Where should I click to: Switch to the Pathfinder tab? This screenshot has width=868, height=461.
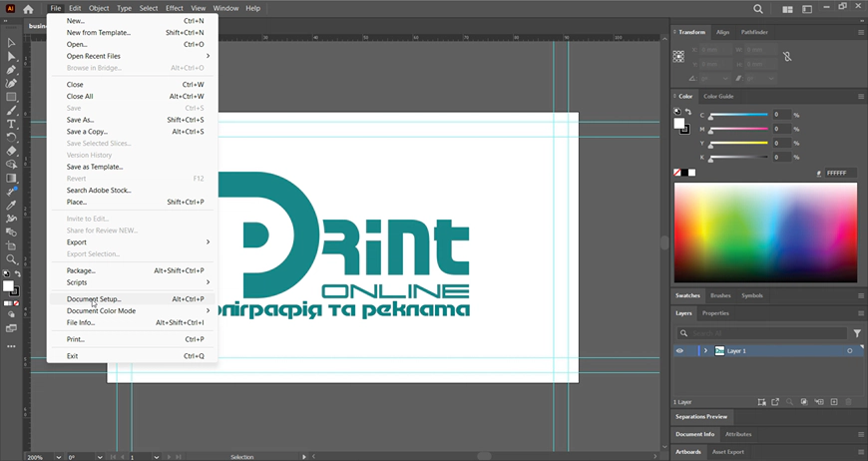pyautogui.click(x=754, y=32)
